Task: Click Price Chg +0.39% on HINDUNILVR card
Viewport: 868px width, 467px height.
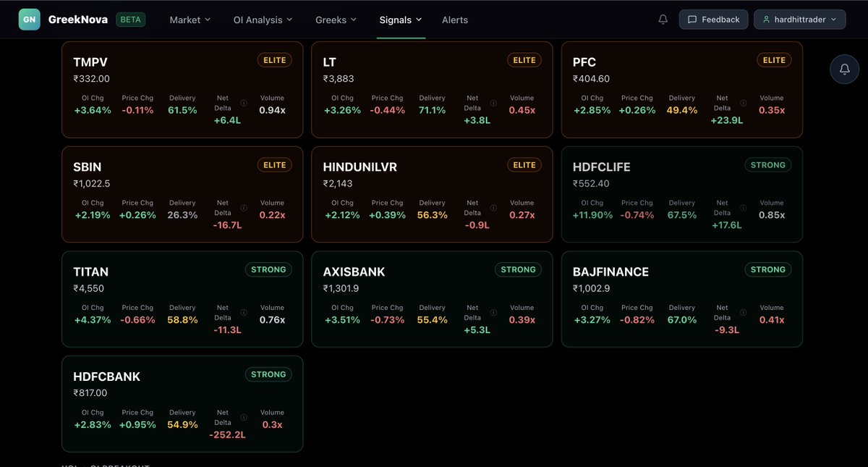Action: pos(387,215)
